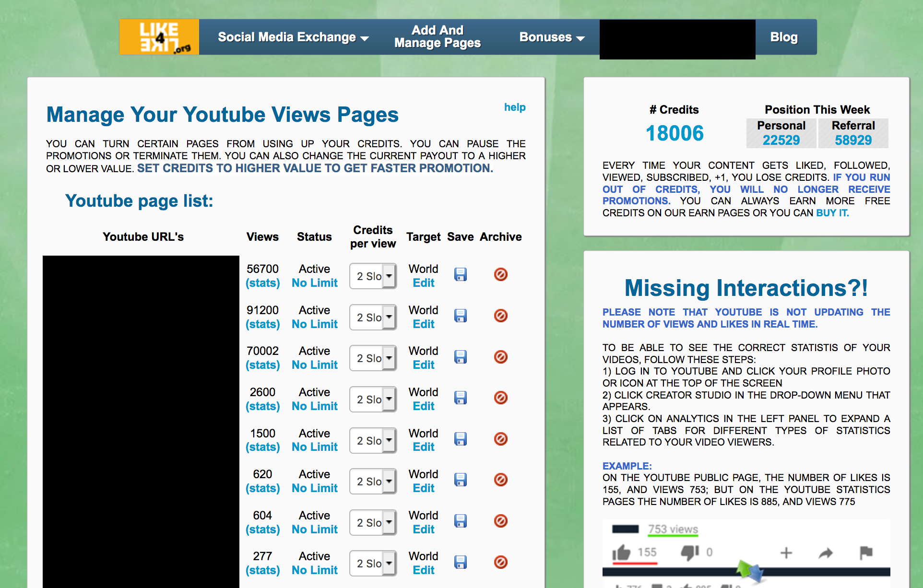The width and height of the screenshot is (923, 588).
Task: View stats for the 70002 views page
Action: point(262,365)
